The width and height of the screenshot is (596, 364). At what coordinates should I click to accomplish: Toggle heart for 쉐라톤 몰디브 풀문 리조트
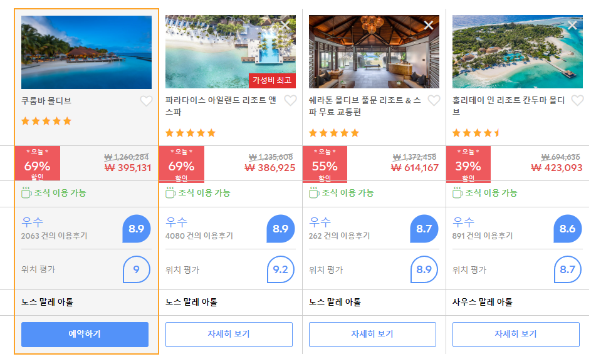[434, 100]
